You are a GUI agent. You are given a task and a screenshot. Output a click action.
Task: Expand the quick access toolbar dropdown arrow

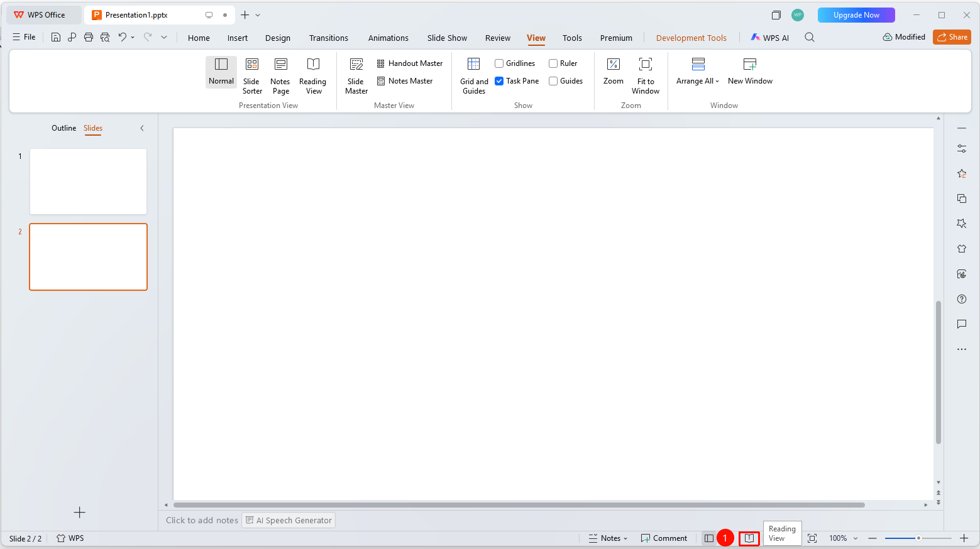coord(164,37)
